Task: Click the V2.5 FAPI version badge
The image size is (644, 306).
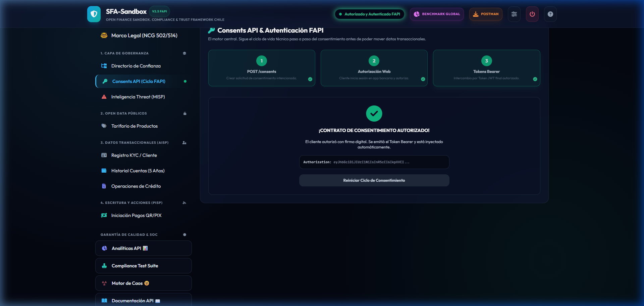Action: point(159,11)
